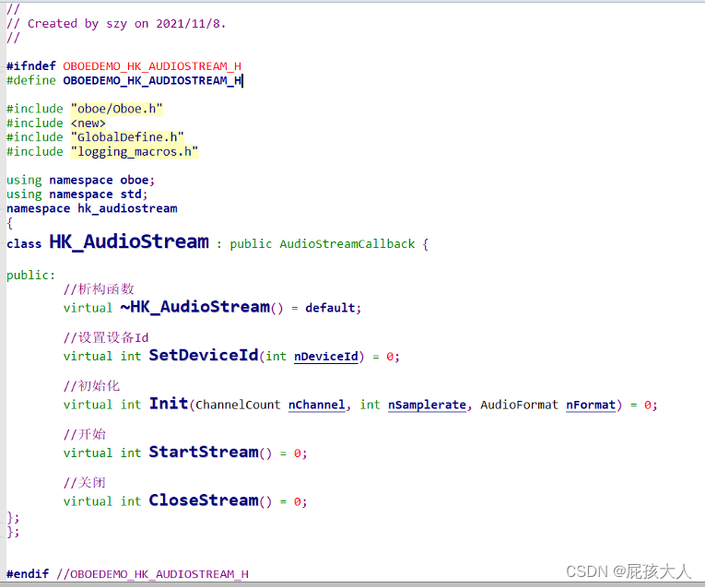Viewport: 706px width, 588px height.
Task: Click the SetDeviceId function name
Action: point(204,355)
